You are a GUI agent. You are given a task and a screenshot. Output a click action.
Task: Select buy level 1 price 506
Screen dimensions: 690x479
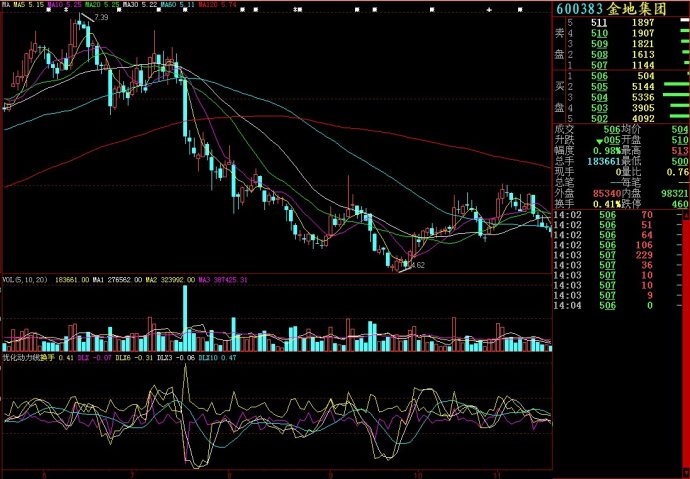(599, 75)
